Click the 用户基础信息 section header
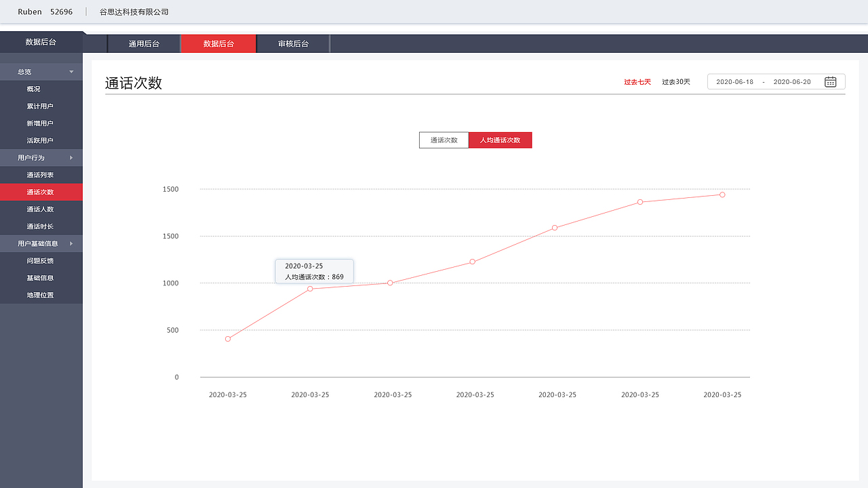This screenshot has width=868, height=488. click(x=41, y=243)
